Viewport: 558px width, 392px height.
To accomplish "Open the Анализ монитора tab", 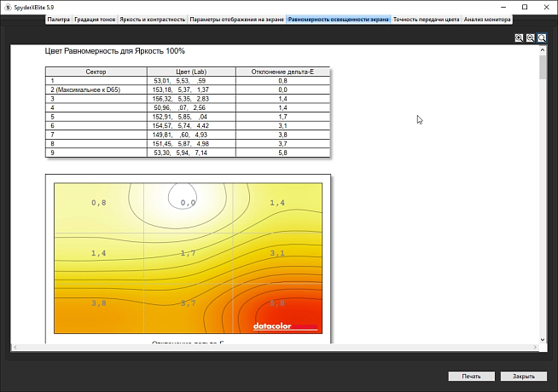I will [x=487, y=18].
